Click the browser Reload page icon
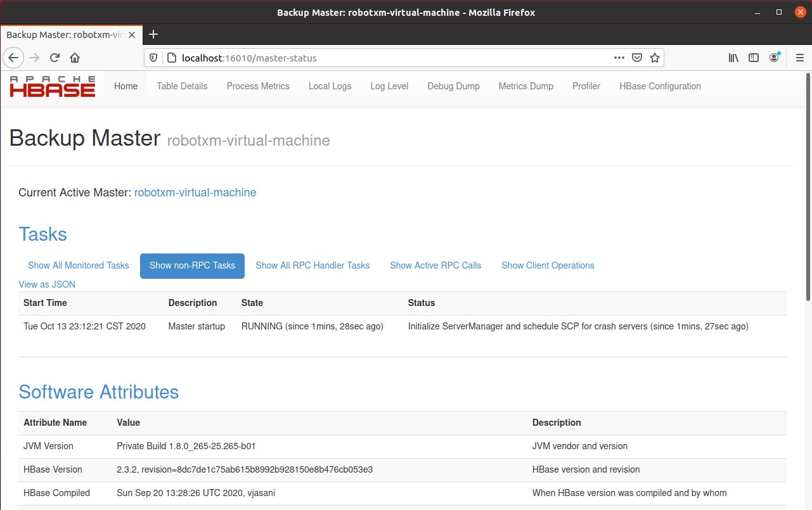 click(55, 58)
